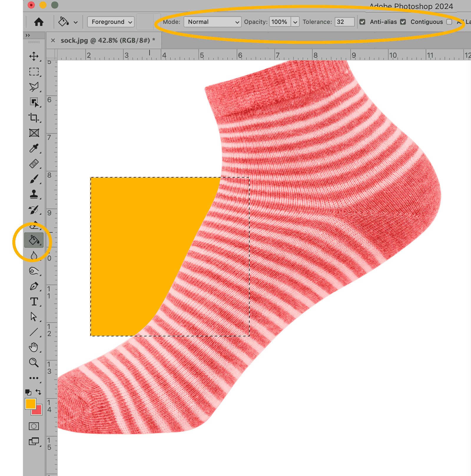Go to the Home screen
Viewport: 471px width, 476px height.
(x=39, y=22)
